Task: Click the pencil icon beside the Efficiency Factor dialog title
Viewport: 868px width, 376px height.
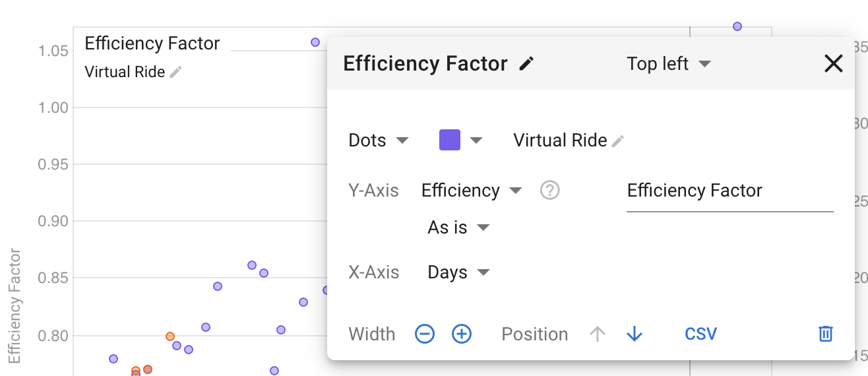Action: [x=526, y=64]
